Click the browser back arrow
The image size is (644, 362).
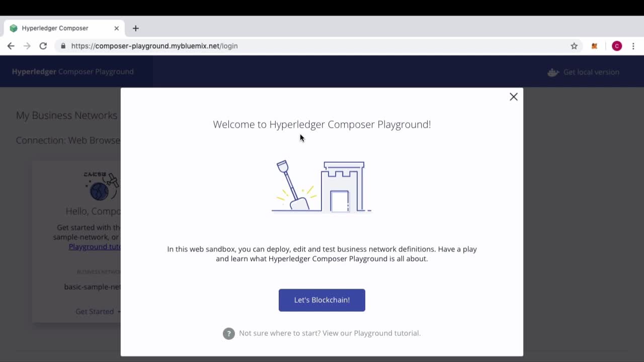tap(11, 46)
